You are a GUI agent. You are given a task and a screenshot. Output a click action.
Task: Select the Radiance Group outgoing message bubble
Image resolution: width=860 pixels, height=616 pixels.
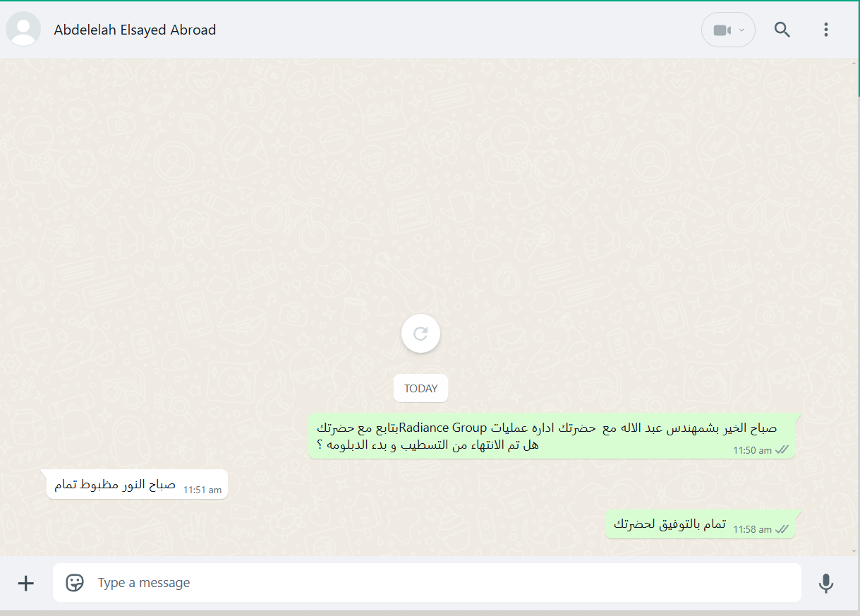pyautogui.click(x=552, y=436)
